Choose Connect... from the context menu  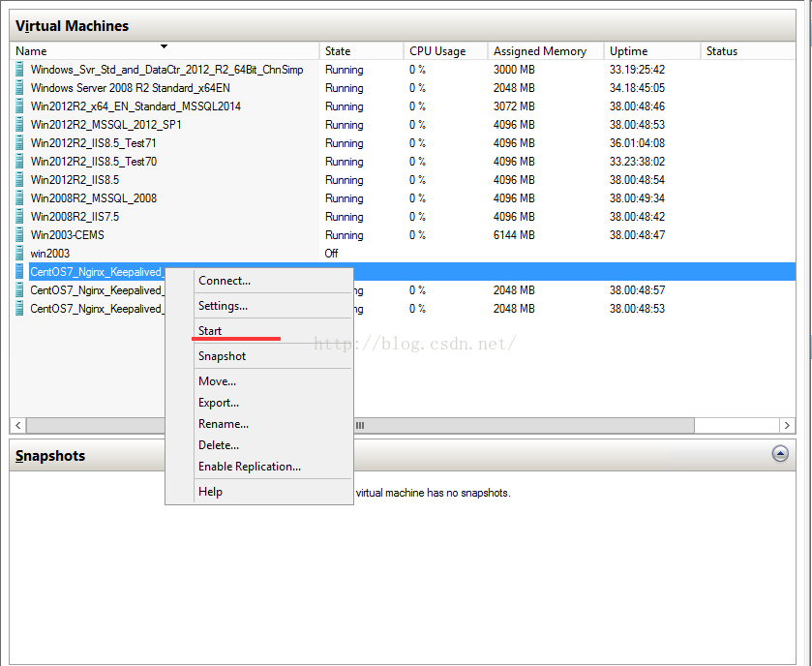225,281
